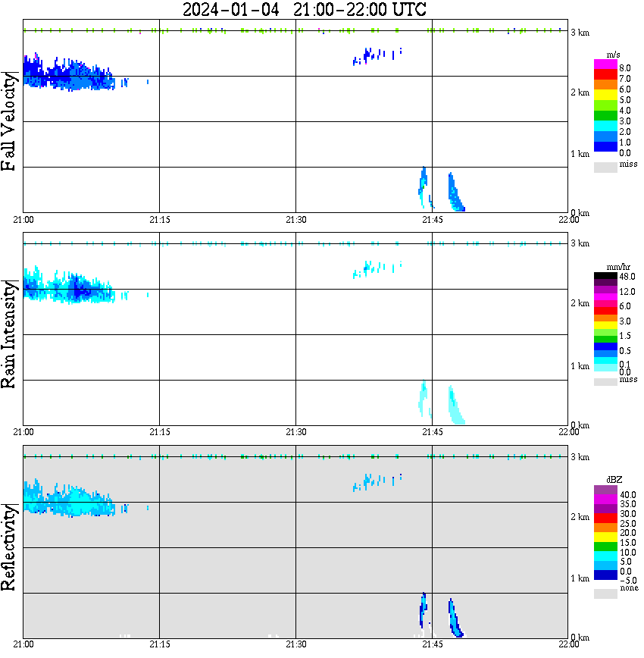The image size is (644, 658).
Task: Click the '21:15' tick under Reflectivity panel
Action: (160, 644)
